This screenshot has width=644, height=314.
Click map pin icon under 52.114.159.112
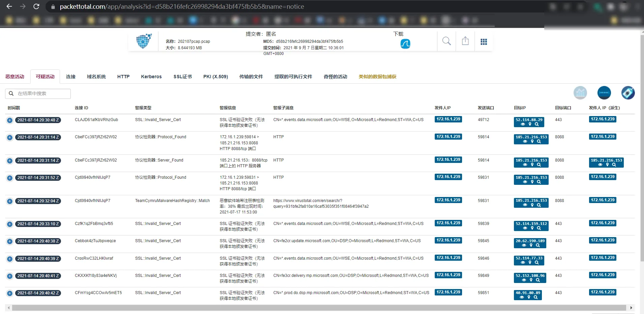tap(532, 228)
